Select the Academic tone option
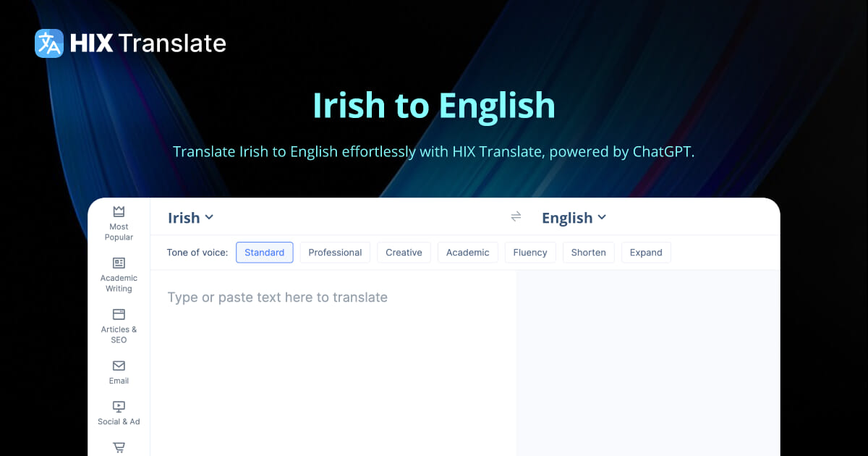 pyautogui.click(x=467, y=252)
